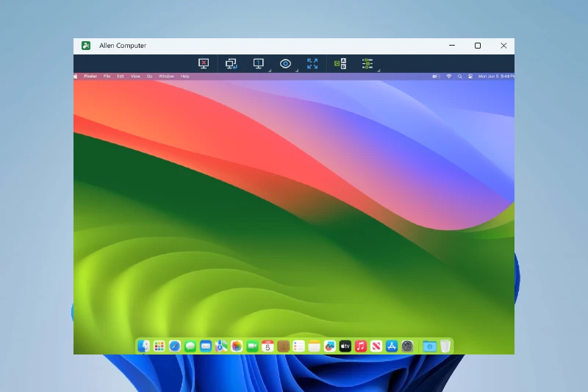Click the Wi-Fi icon in the Mac menu bar
Viewport: 588px width, 392px height.
[x=449, y=76]
